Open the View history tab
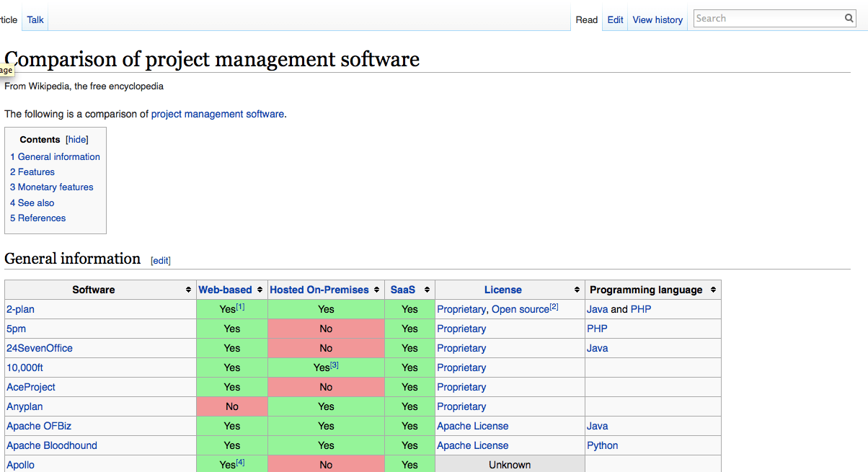Screen dimensions: 868x472 657,19
